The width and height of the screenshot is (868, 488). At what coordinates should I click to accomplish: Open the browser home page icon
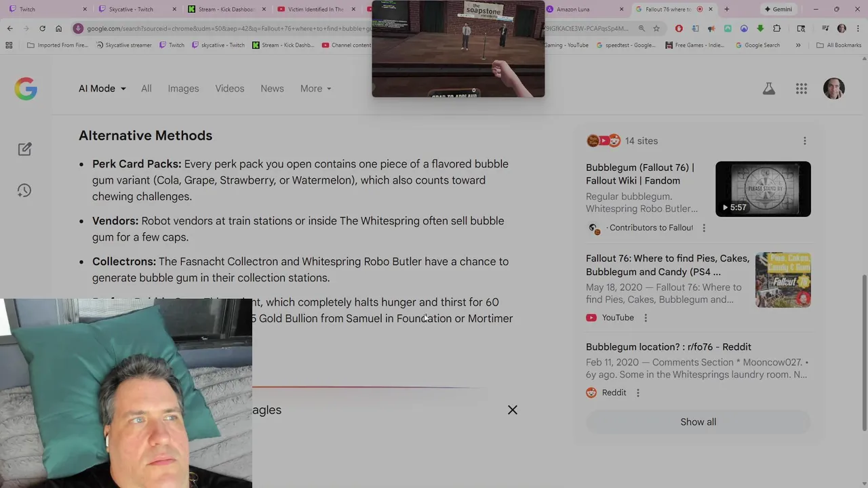click(58, 28)
